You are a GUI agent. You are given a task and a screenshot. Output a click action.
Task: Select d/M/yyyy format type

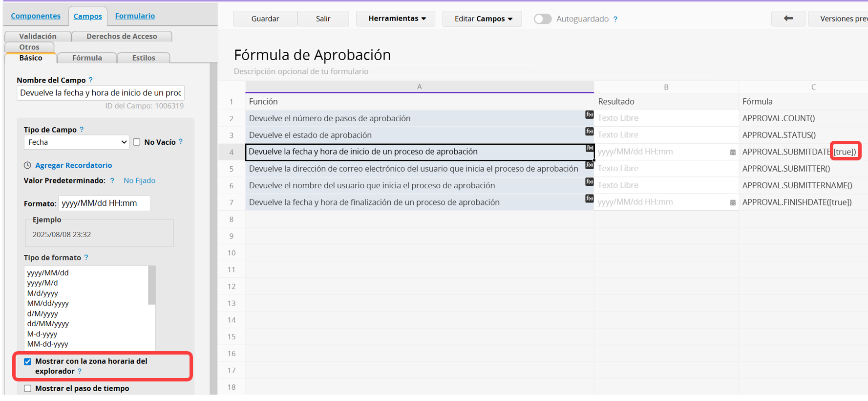click(x=42, y=313)
